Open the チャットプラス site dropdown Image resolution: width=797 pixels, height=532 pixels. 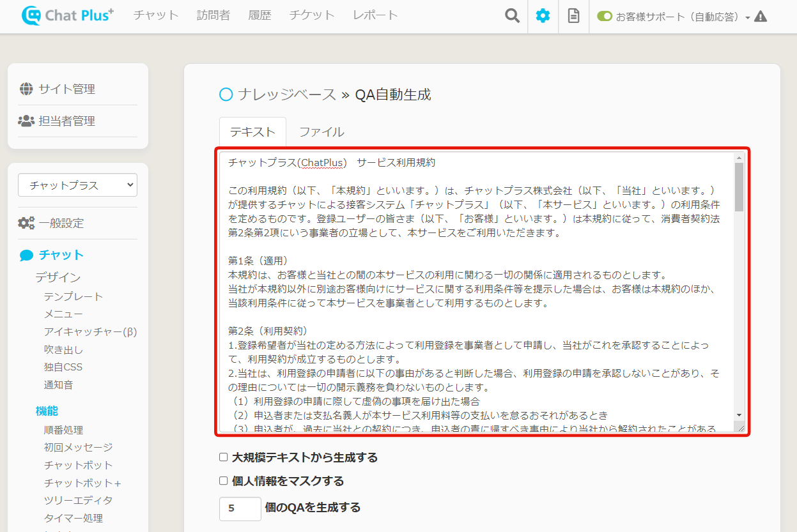77,185
